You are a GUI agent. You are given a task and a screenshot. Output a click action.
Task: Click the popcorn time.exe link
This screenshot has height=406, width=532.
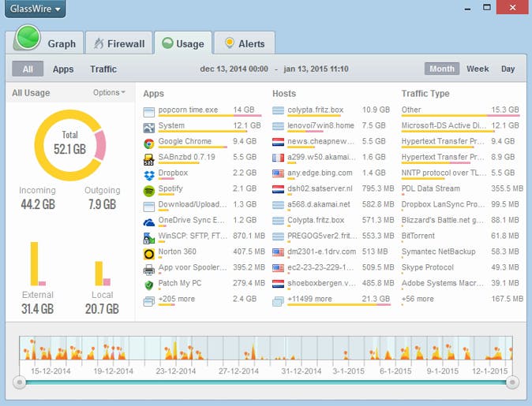coord(189,110)
